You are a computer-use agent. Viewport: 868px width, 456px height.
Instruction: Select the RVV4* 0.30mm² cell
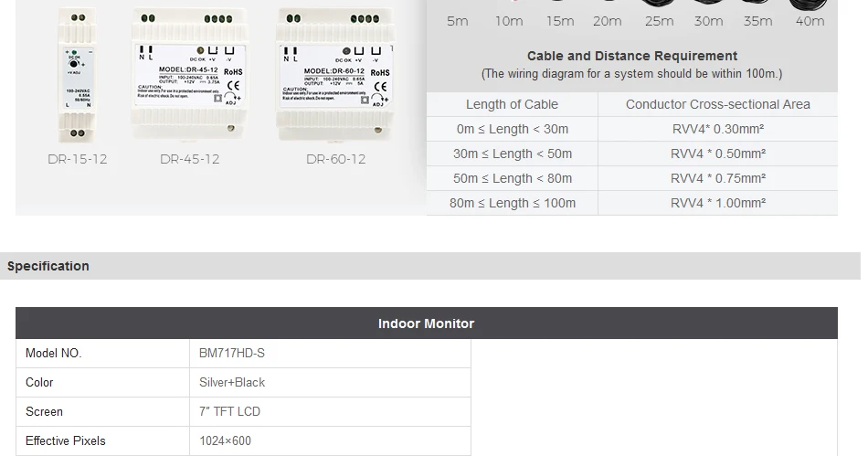718,129
